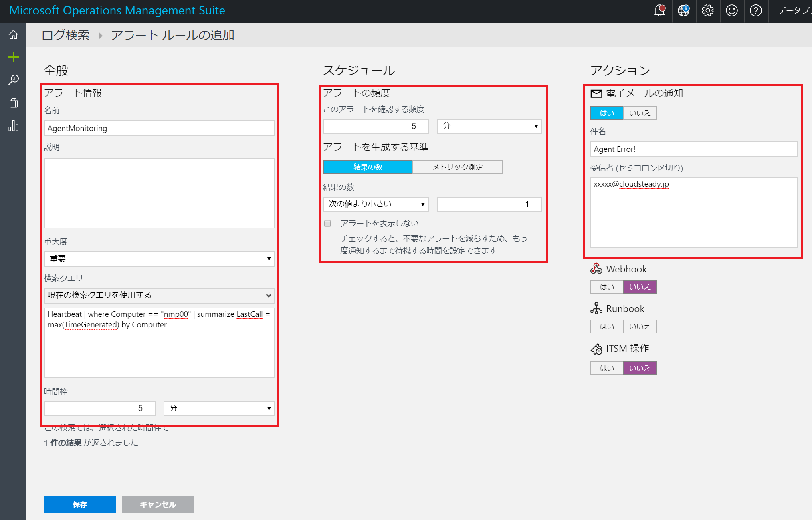Open the 次の値より小さい dropdown
Screen dimensions: 812x520
click(376, 204)
